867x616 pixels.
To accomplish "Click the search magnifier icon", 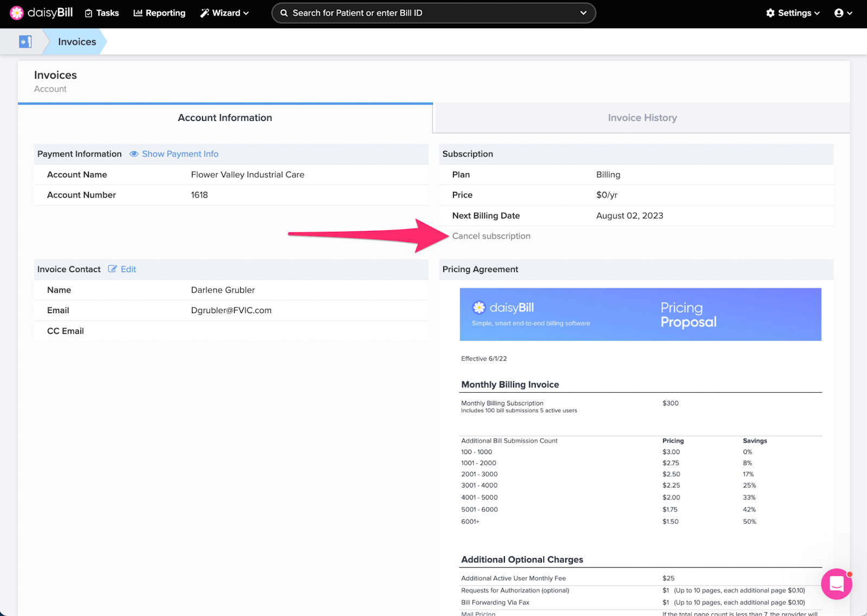I will pyautogui.click(x=283, y=12).
